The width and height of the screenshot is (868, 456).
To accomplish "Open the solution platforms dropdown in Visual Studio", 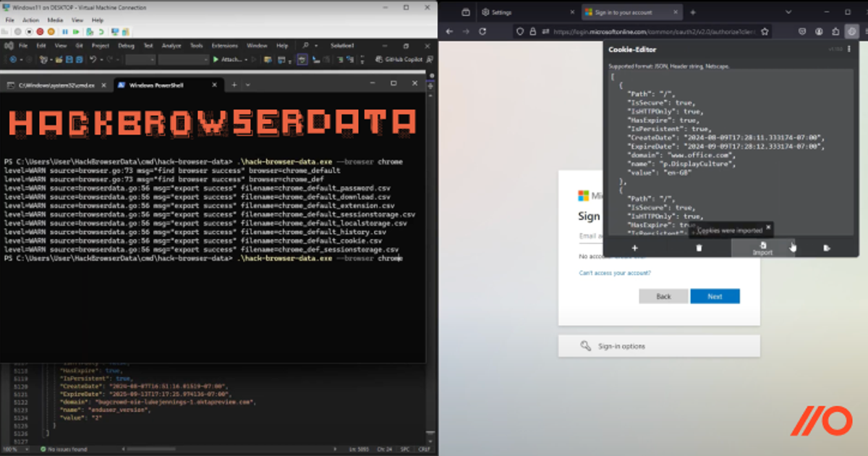I will [183, 59].
